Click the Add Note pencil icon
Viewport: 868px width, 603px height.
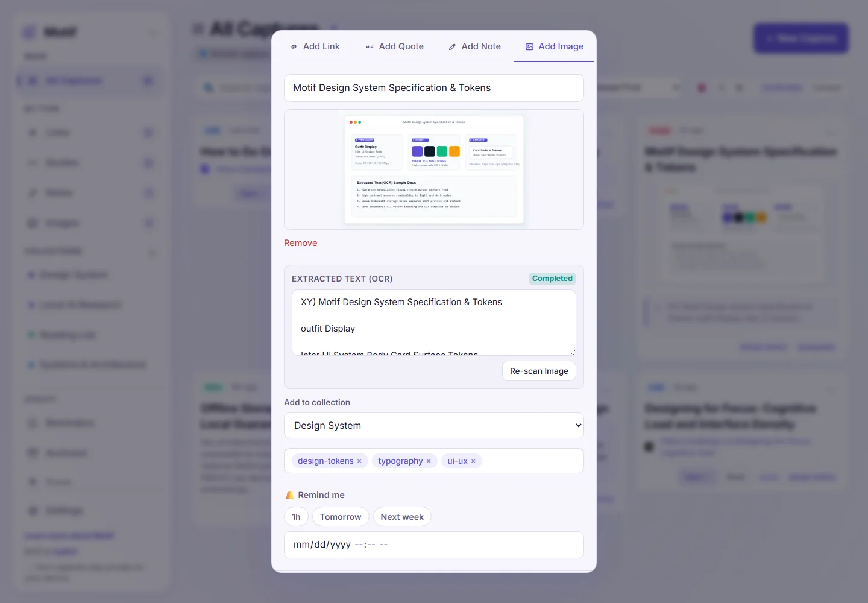click(x=452, y=46)
